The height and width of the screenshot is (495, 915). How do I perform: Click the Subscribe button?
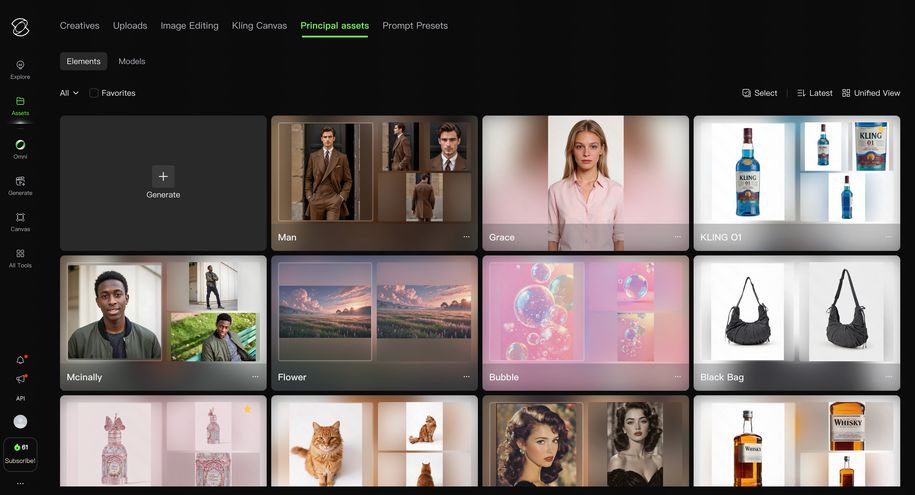20,453
